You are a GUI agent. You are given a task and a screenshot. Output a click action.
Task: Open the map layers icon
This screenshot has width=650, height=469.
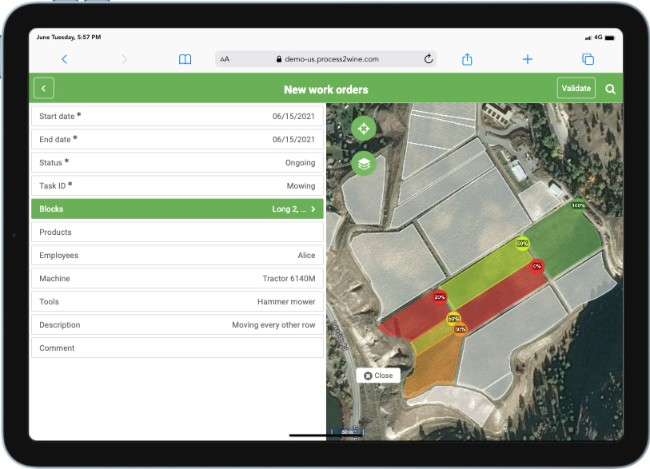pyautogui.click(x=364, y=163)
